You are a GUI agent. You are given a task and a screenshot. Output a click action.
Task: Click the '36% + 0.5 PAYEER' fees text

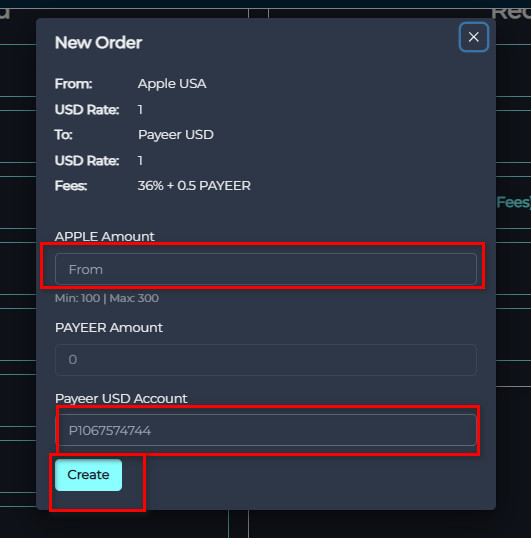tap(194, 186)
